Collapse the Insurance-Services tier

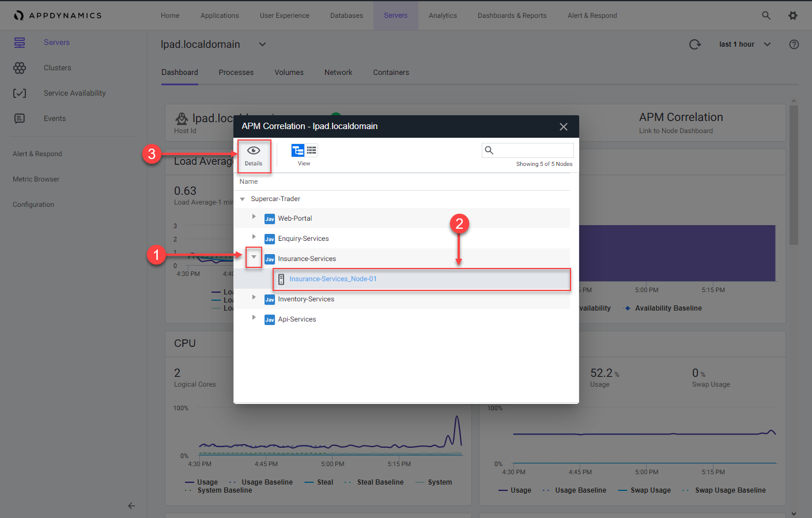[x=254, y=257]
